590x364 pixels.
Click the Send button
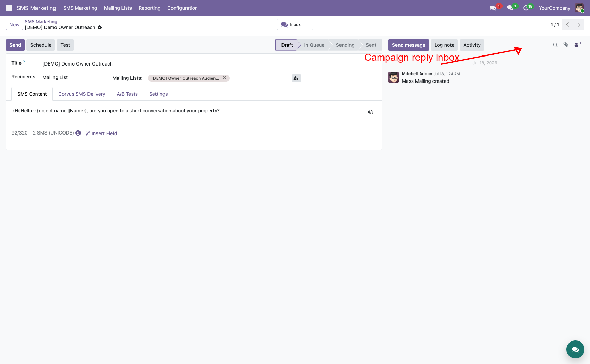tap(15, 45)
